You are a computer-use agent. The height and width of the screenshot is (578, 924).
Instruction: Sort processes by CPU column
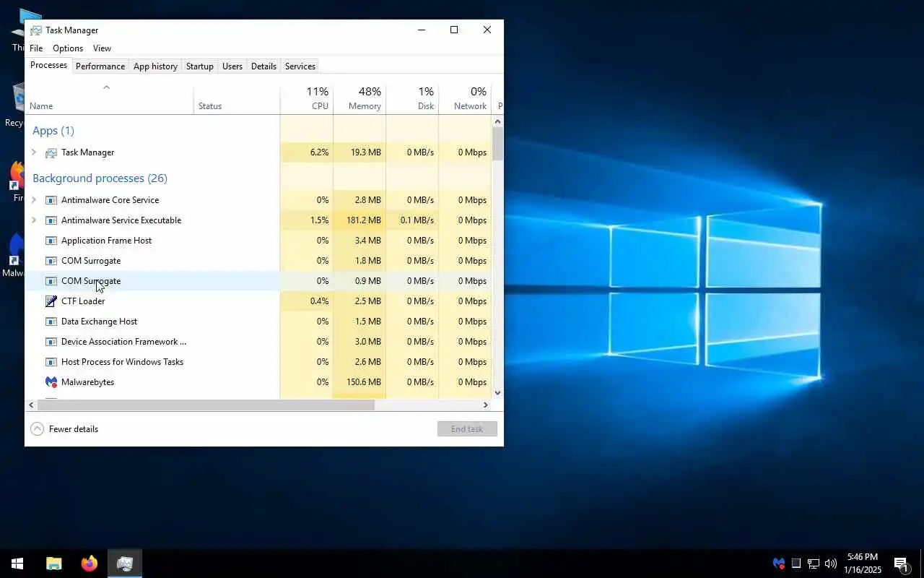(x=307, y=99)
